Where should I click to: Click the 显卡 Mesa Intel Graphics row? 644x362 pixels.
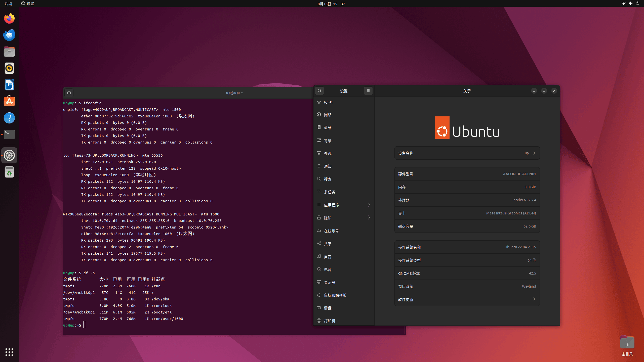pyautogui.click(x=467, y=213)
